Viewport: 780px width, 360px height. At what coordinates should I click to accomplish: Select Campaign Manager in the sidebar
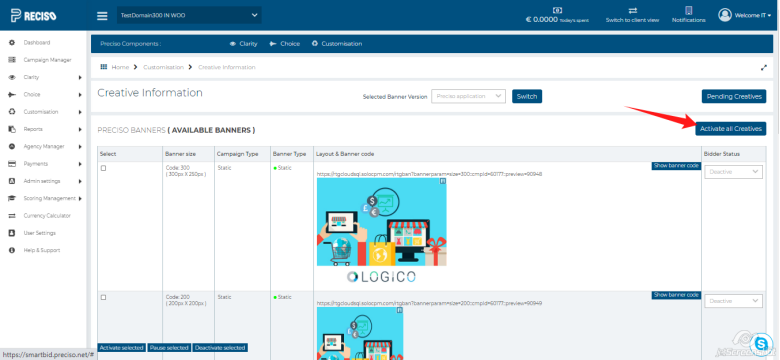click(47, 60)
